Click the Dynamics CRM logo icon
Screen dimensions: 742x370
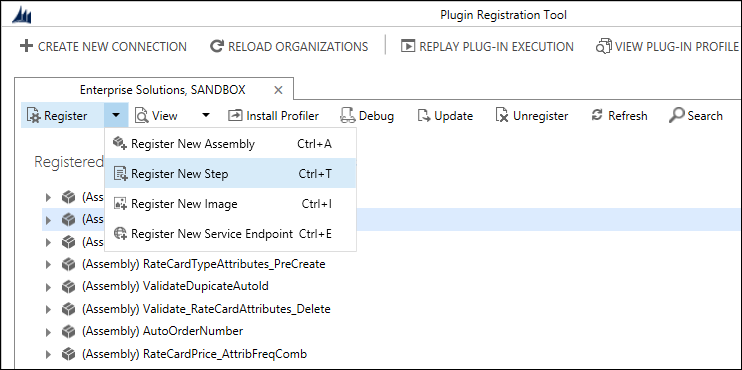[22, 16]
